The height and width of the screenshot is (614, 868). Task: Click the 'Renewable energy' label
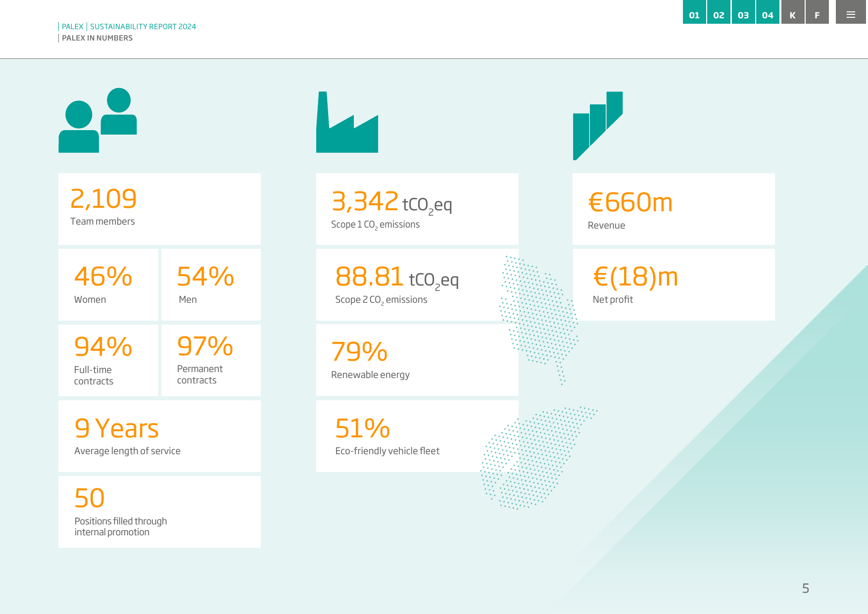(x=370, y=375)
